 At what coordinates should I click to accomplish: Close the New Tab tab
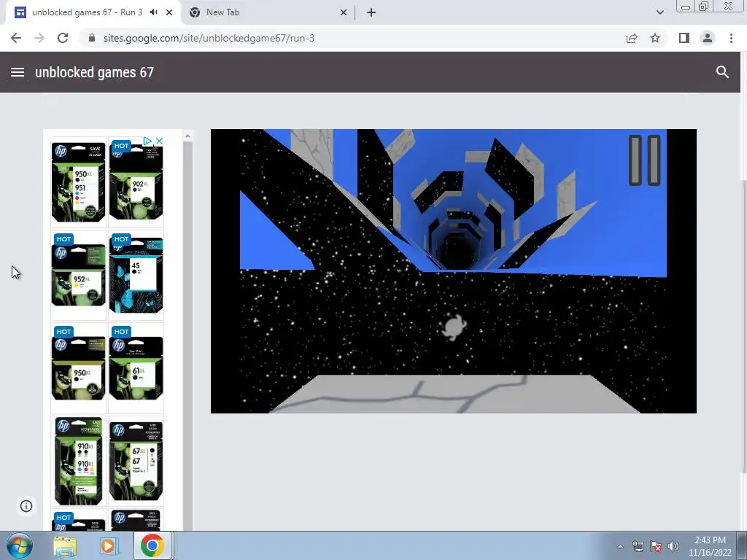(x=344, y=12)
